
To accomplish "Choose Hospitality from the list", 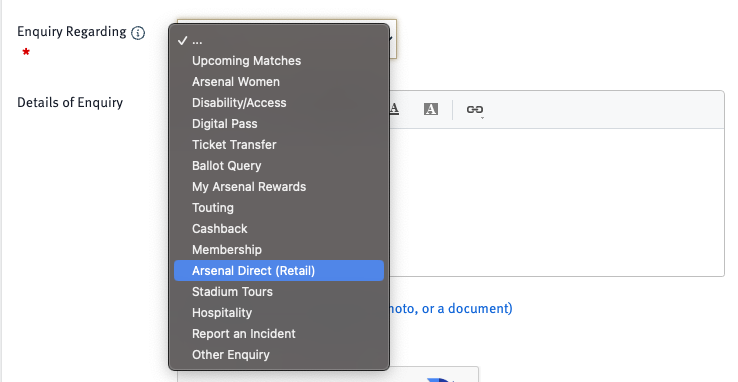I will coord(279,313).
